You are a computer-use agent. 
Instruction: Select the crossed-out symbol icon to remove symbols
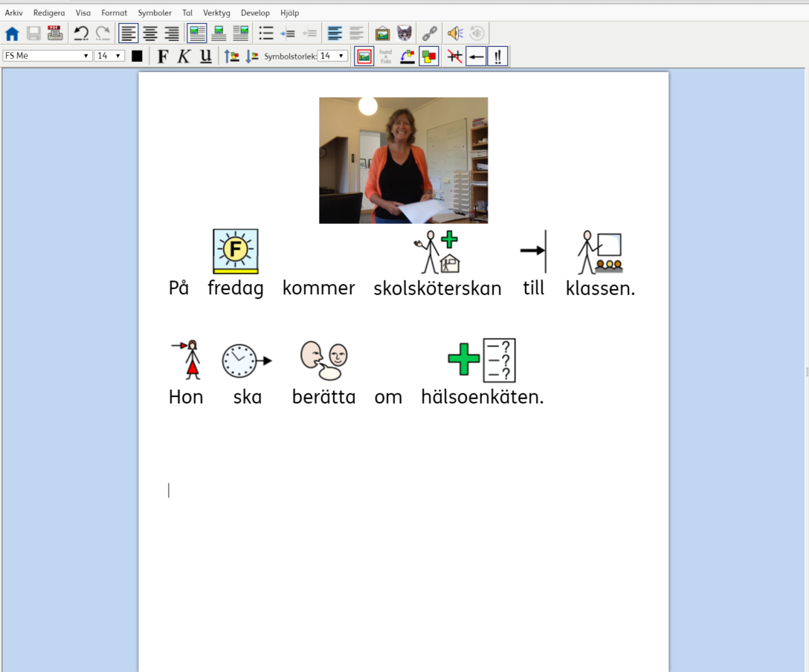[454, 55]
